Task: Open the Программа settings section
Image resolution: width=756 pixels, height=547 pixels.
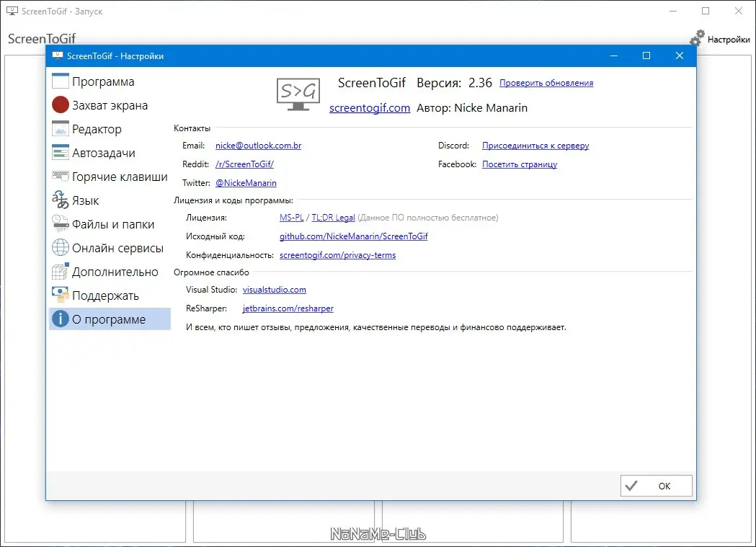Action: 110,81
